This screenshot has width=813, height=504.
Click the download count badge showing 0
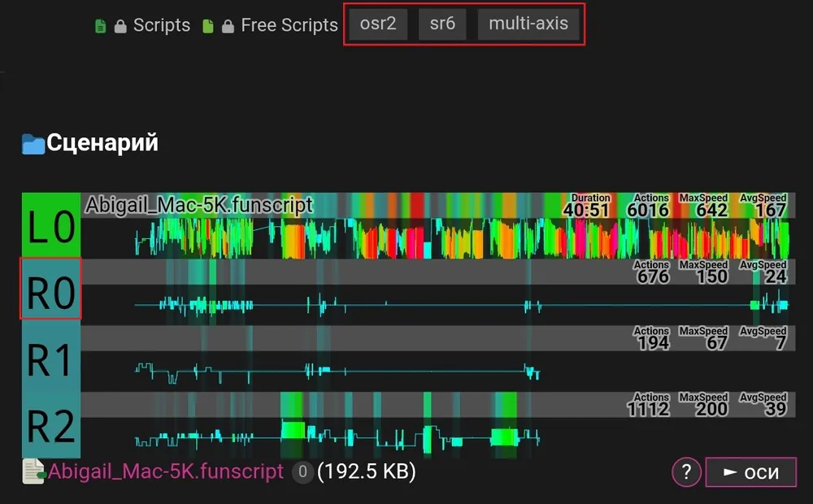point(302,471)
